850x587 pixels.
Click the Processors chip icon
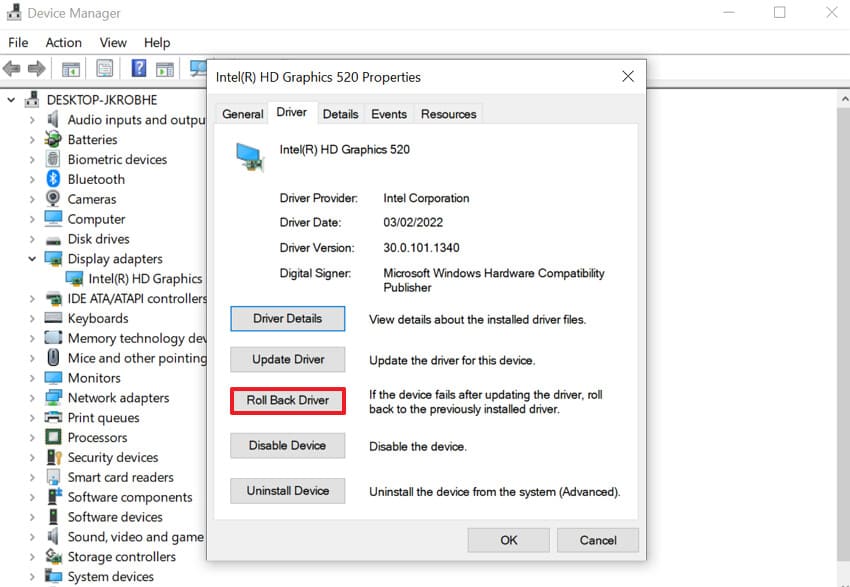53,437
